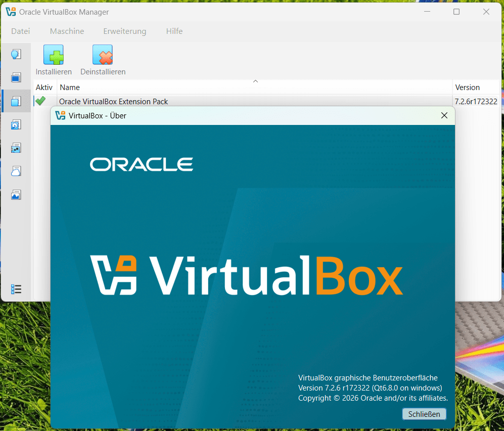Viewport: 504px width, 431px height.
Task: Open the Activity overview chart icon
Action: coord(16,195)
